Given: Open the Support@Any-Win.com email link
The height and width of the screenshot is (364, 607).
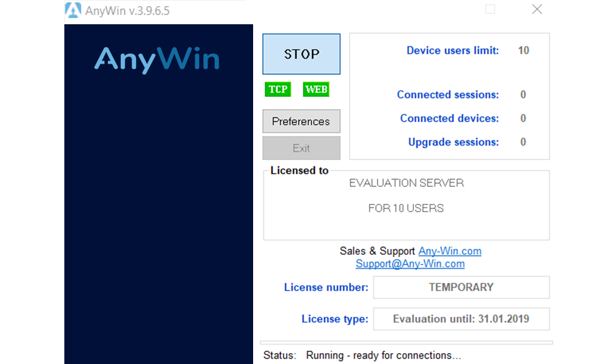Looking at the screenshot, I should 410,264.
